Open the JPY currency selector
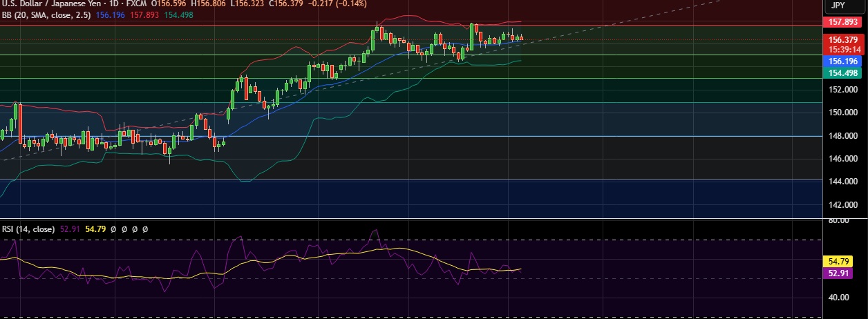The width and height of the screenshot is (868, 319). coord(838,6)
